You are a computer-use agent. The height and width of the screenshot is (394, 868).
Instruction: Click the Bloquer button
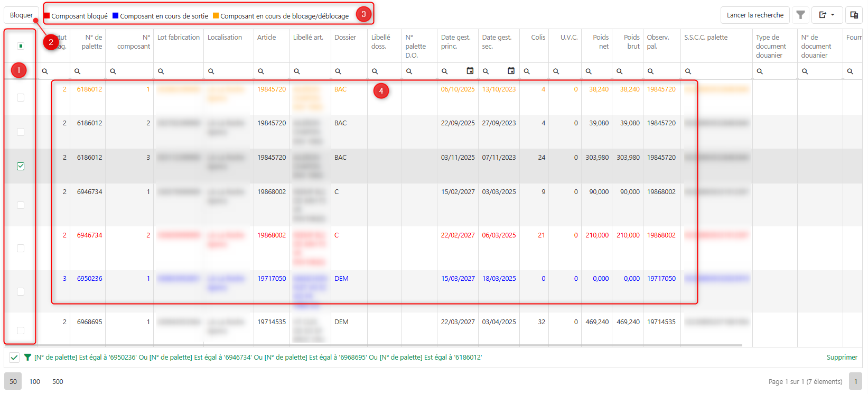21,15
